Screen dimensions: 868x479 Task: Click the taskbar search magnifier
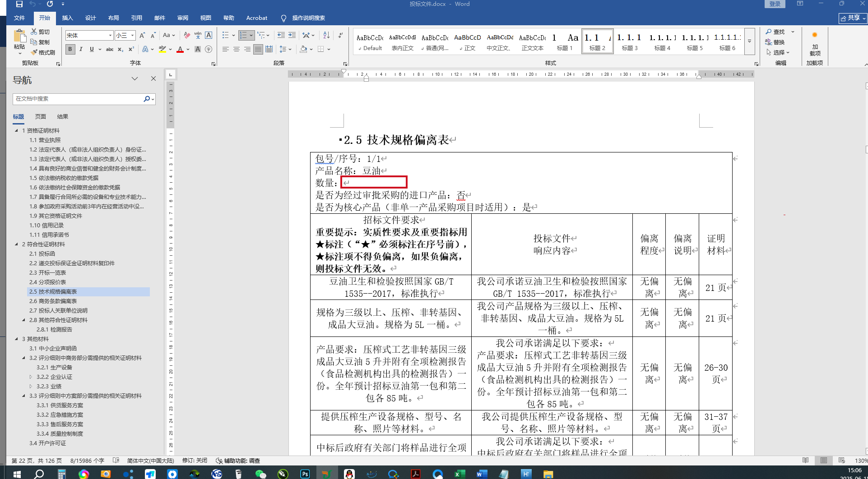pos(39,474)
